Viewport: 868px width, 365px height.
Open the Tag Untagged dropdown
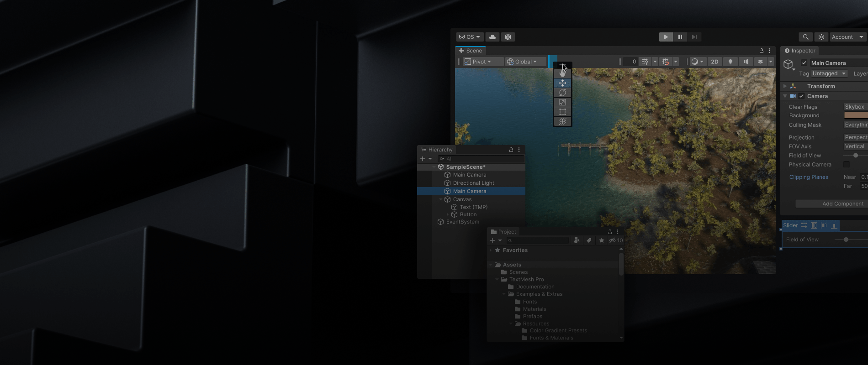tap(829, 73)
